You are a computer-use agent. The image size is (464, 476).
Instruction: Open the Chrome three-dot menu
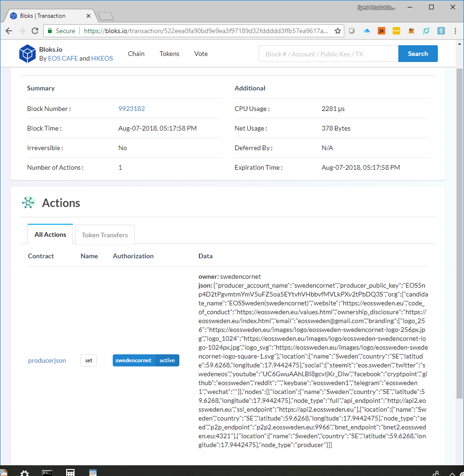(x=455, y=31)
